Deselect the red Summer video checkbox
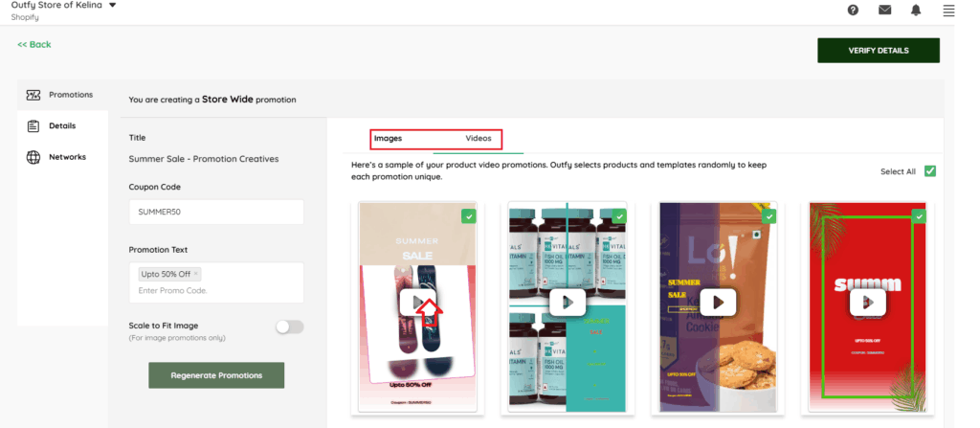This screenshot has height=428, width=980. click(x=919, y=217)
